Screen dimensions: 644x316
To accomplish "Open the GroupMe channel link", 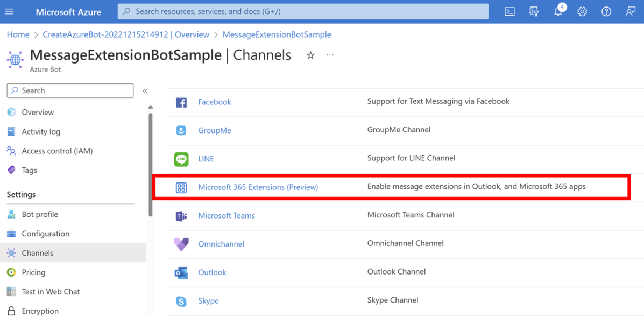I will [214, 130].
